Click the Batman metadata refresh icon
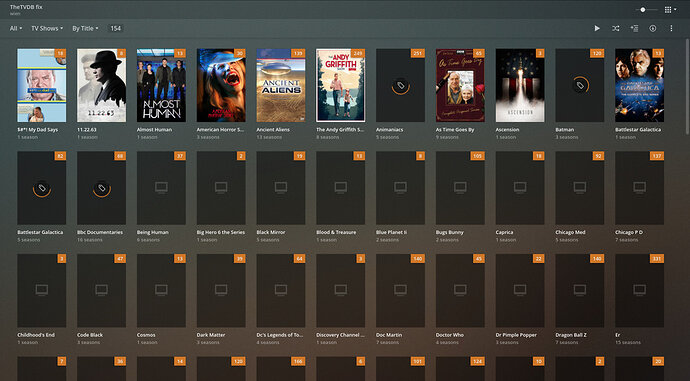690x381 pixels. [580, 85]
